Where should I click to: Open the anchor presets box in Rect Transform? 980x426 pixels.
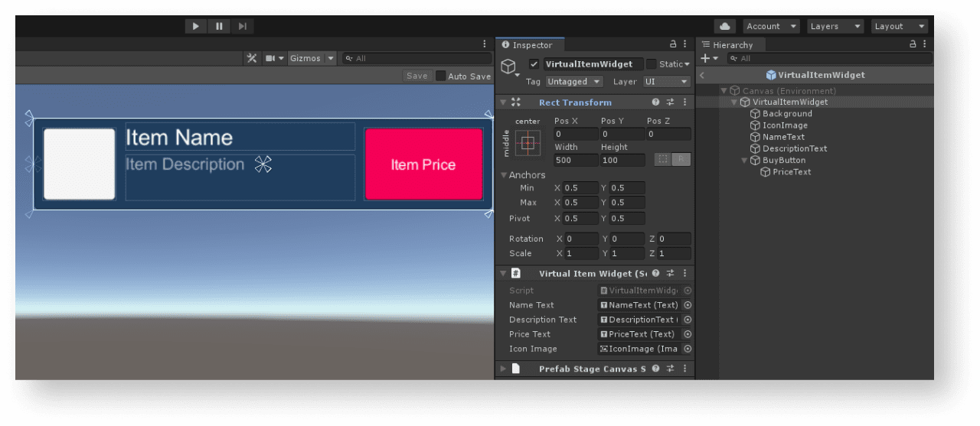tap(528, 143)
